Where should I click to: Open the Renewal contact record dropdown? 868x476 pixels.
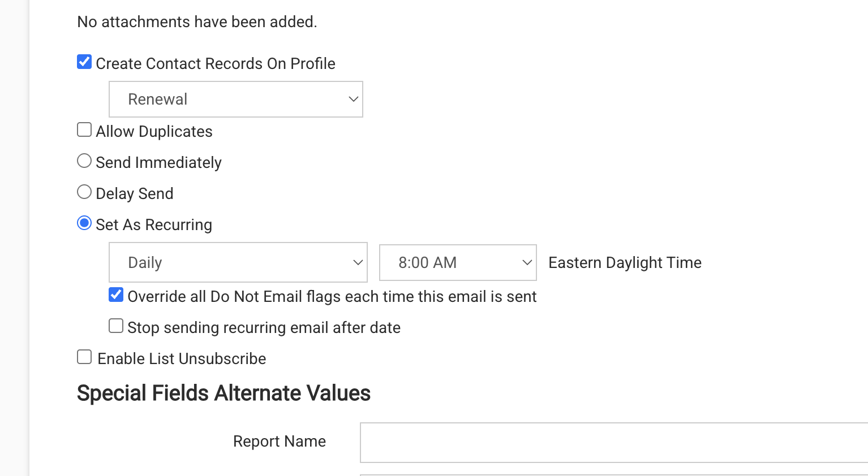[236, 99]
